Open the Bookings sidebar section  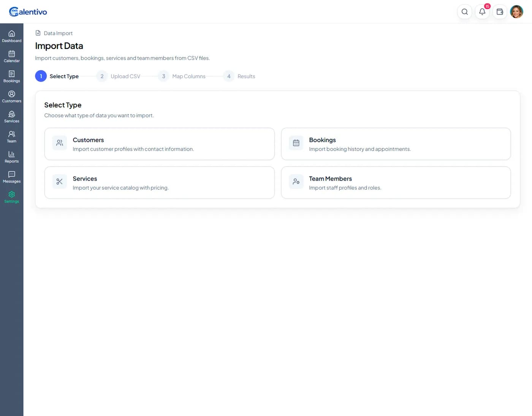point(11,77)
